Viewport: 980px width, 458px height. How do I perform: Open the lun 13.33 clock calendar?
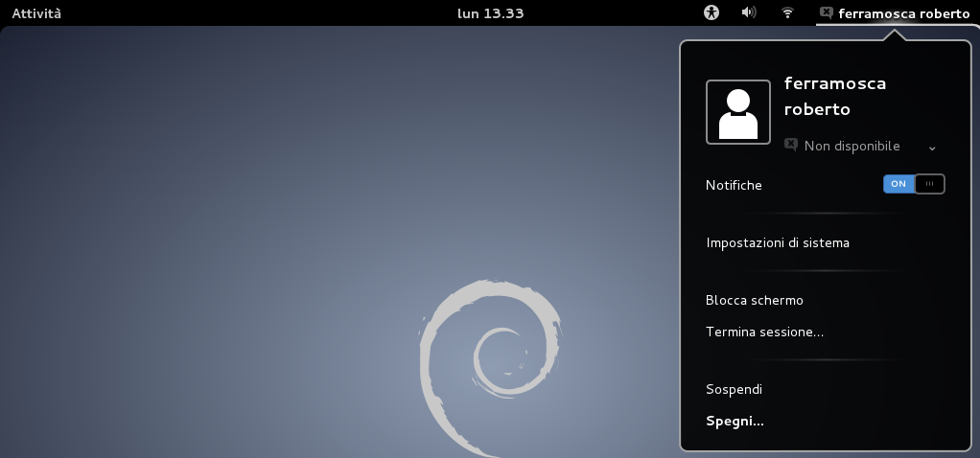point(490,13)
